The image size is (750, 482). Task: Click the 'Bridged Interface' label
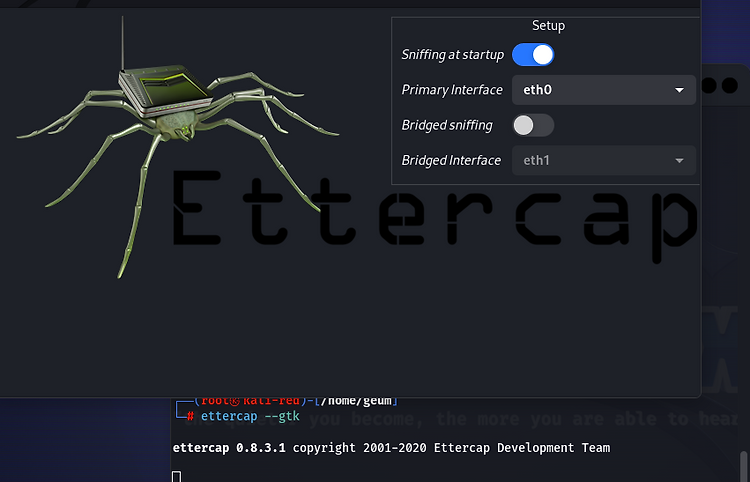[451, 160]
